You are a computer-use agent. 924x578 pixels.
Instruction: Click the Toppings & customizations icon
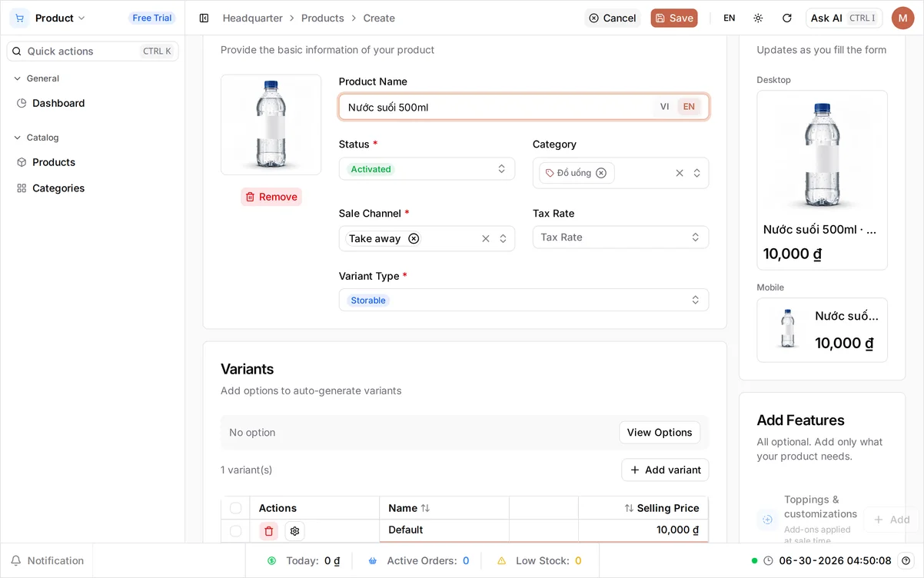coord(767,520)
